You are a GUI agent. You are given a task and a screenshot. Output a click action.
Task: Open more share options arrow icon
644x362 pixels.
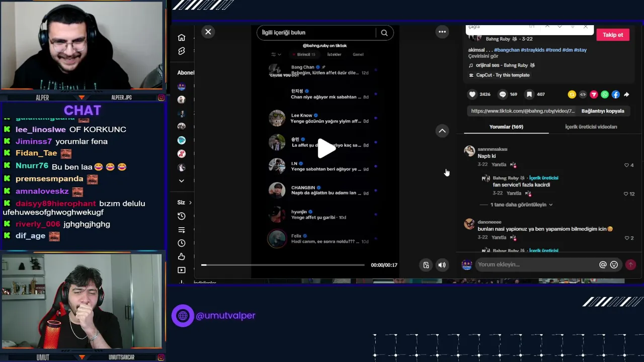626,95
